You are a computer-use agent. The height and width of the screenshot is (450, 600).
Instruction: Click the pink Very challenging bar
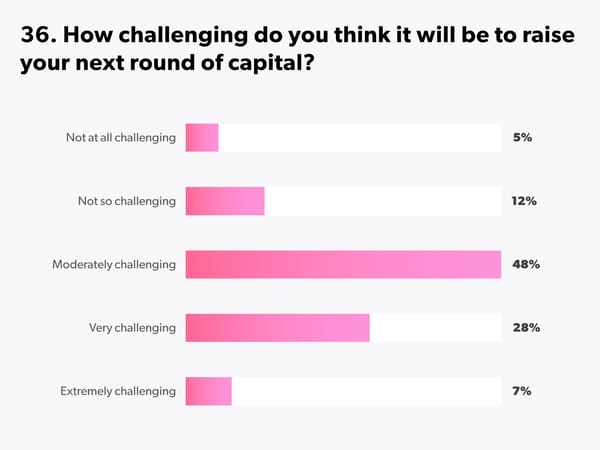(277, 328)
